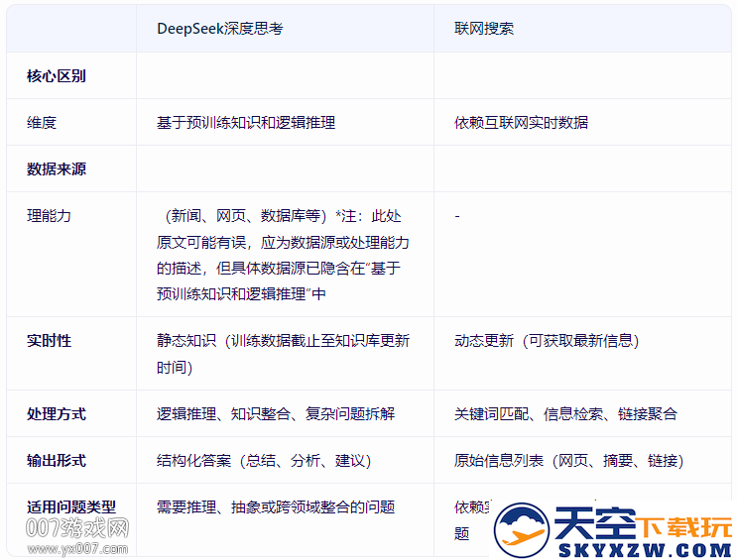
Task: Select cell 静态知识（训练数据截止至知识库更新时间）
Action: click(x=283, y=353)
